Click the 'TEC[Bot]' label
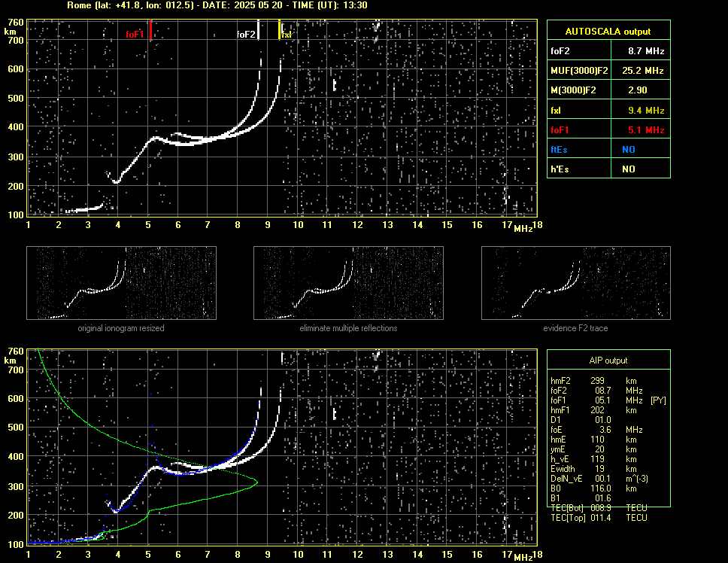Viewport: 728px width, 563px height. click(x=569, y=508)
